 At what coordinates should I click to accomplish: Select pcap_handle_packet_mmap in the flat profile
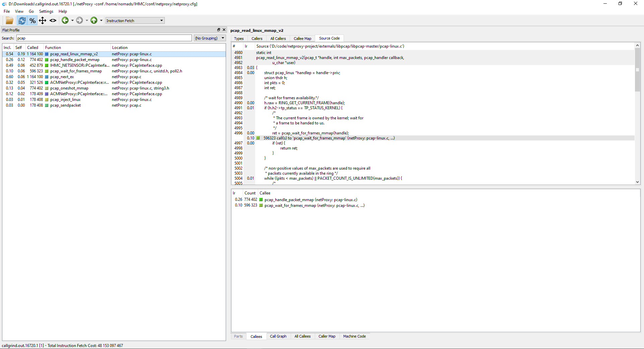pyautogui.click(x=74, y=59)
